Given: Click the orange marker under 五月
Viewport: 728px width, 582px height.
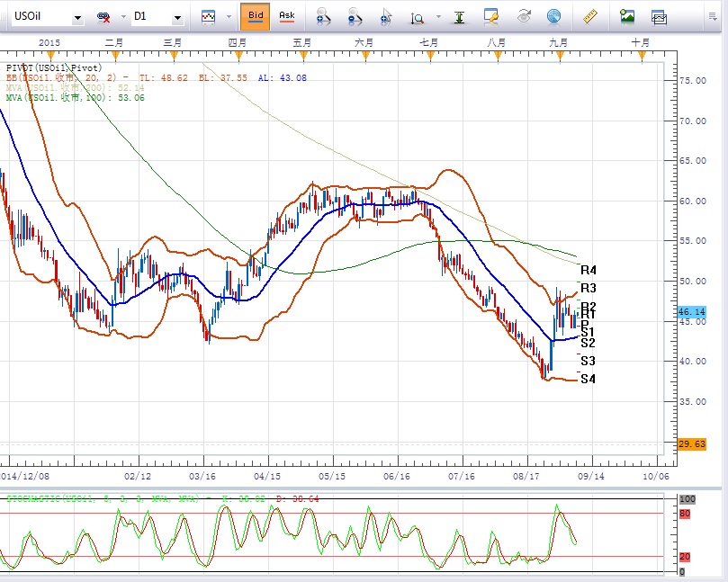Looking at the screenshot, I should (302, 56).
